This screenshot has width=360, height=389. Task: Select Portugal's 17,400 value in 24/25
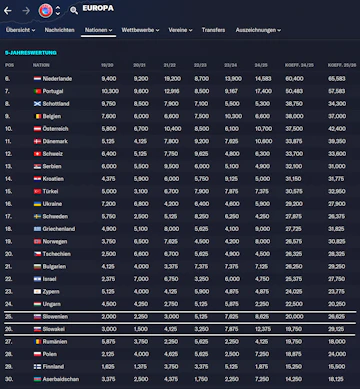coord(263,91)
